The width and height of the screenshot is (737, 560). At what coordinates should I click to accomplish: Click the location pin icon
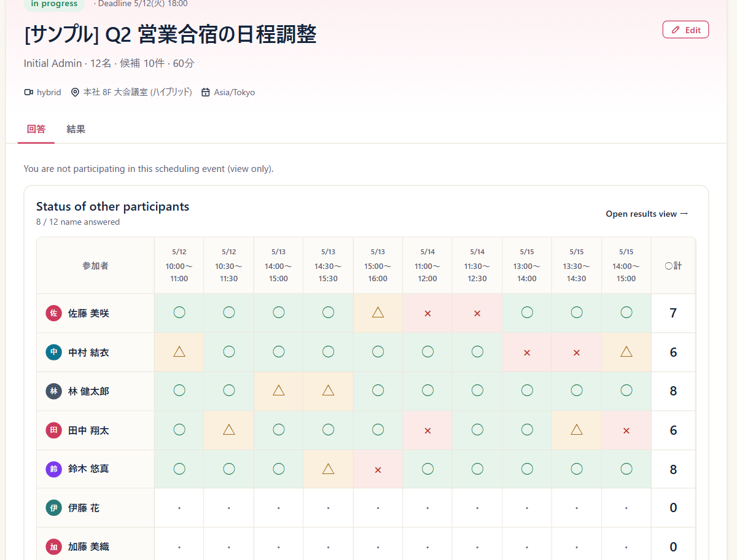click(75, 92)
